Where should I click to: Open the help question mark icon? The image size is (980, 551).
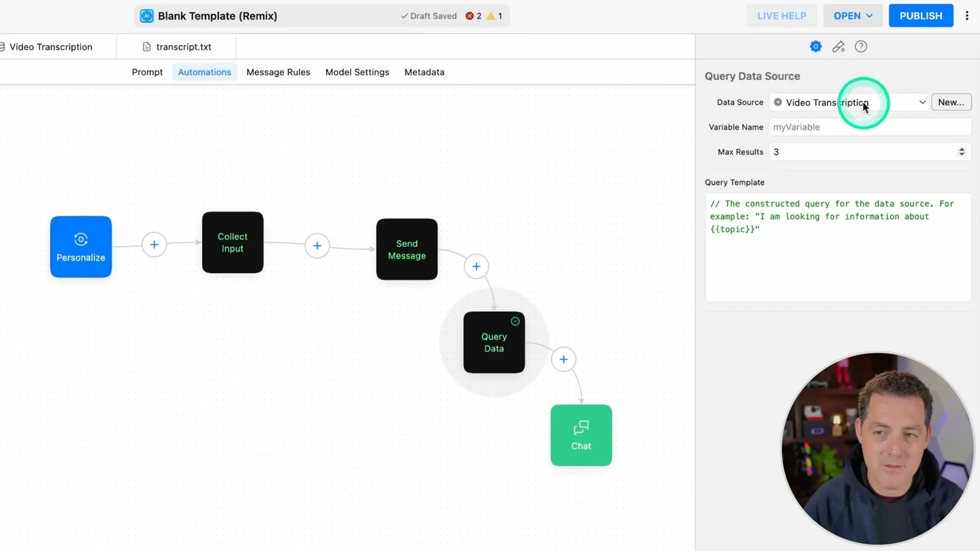pyautogui.click(x=861, y=47)
